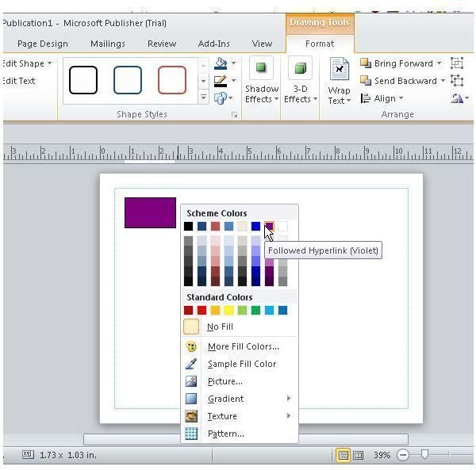The height and width of the screenshot is (470, 476).
Task: Click the Group objects icon
Action: 457,63
